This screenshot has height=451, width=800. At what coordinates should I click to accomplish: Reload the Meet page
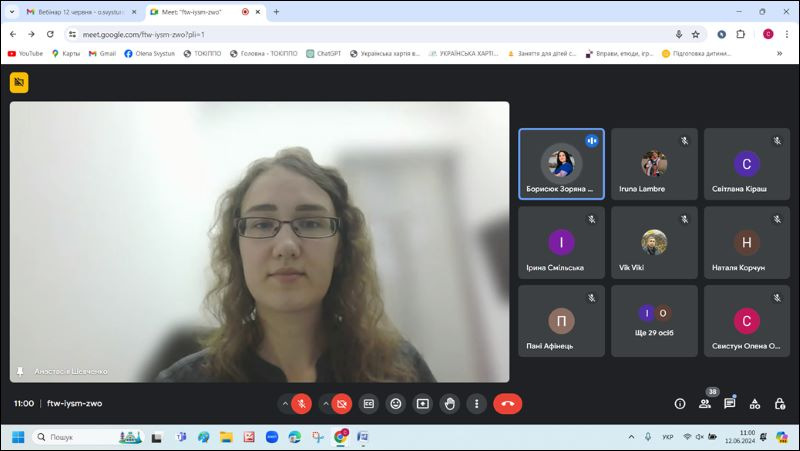[50, 34]
